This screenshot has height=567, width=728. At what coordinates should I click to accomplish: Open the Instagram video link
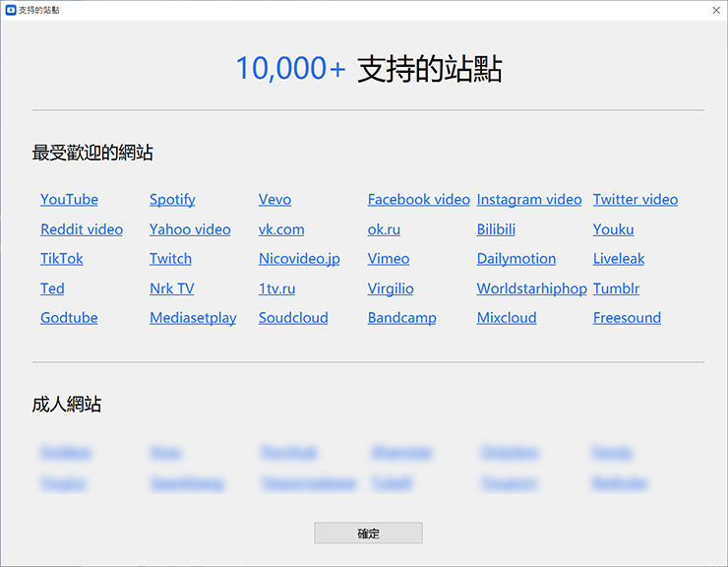529,200
